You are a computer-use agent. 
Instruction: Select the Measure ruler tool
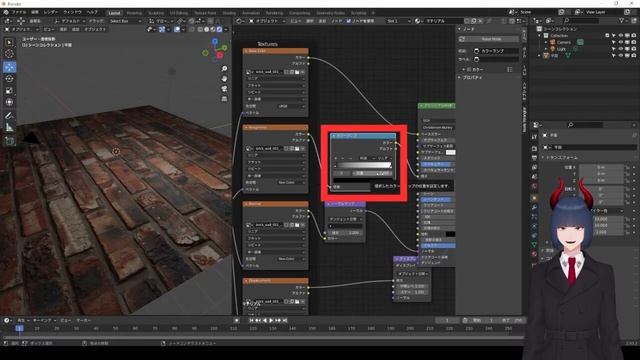point(9,128)
